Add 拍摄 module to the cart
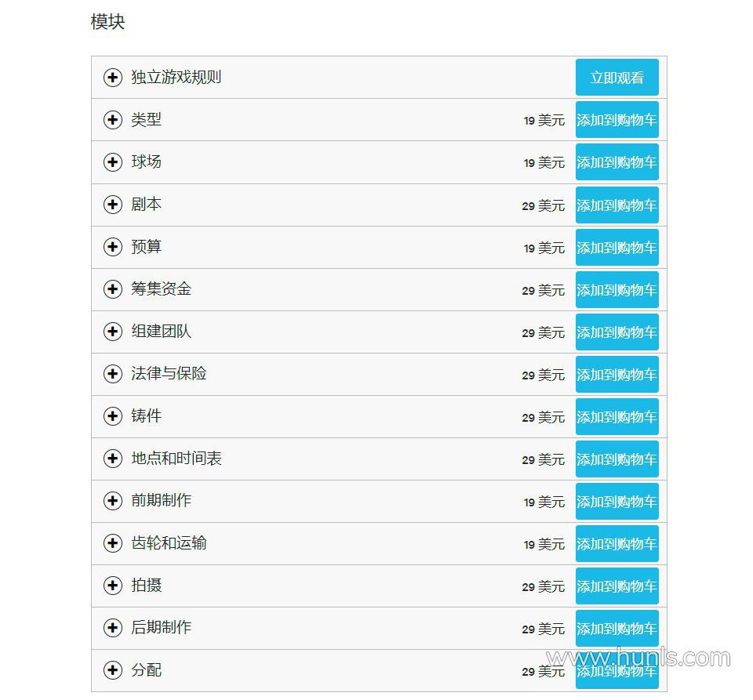 point(617,586)
